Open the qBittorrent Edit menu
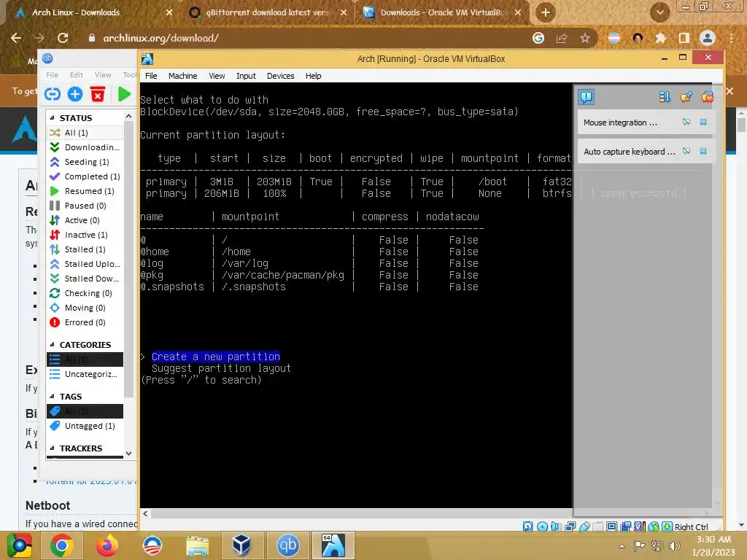The image size is (747, 560). click(x=76, y=75)
